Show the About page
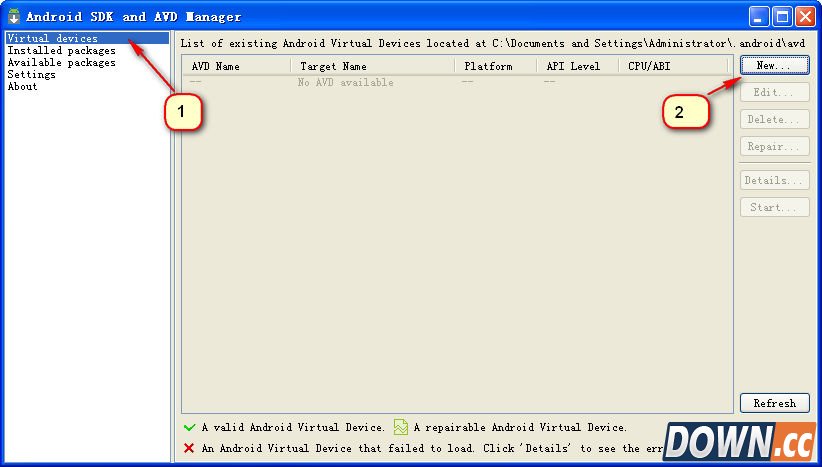This screenshot has width=822, height=467. pos(22,86)
